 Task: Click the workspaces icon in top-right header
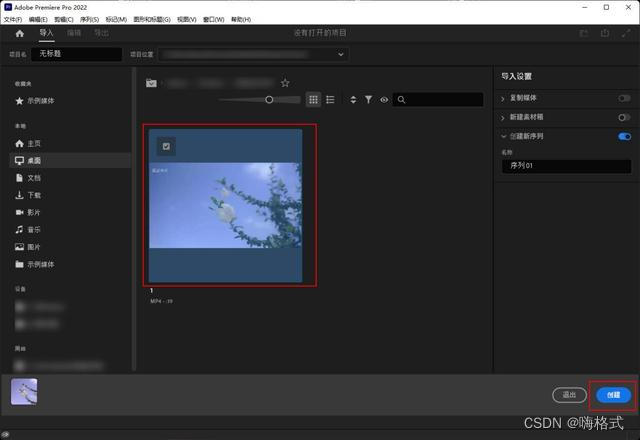584,33
